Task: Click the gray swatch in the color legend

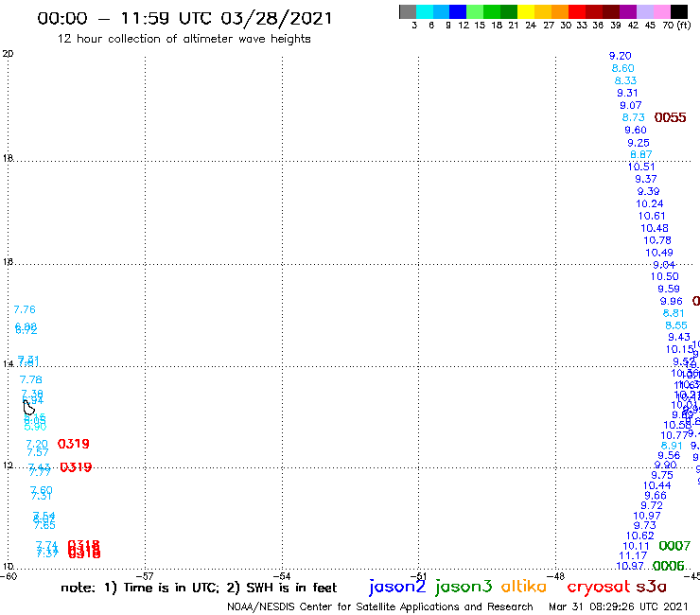Action: [x=408, y=11]
